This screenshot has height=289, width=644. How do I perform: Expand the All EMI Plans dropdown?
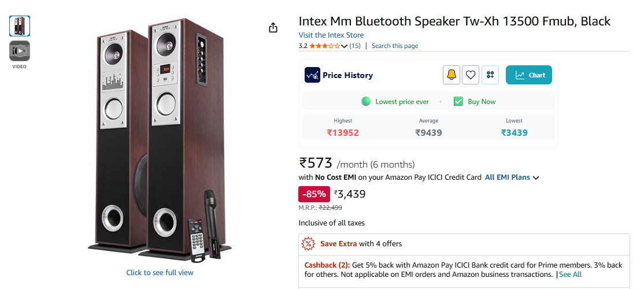tap(512, 177)
